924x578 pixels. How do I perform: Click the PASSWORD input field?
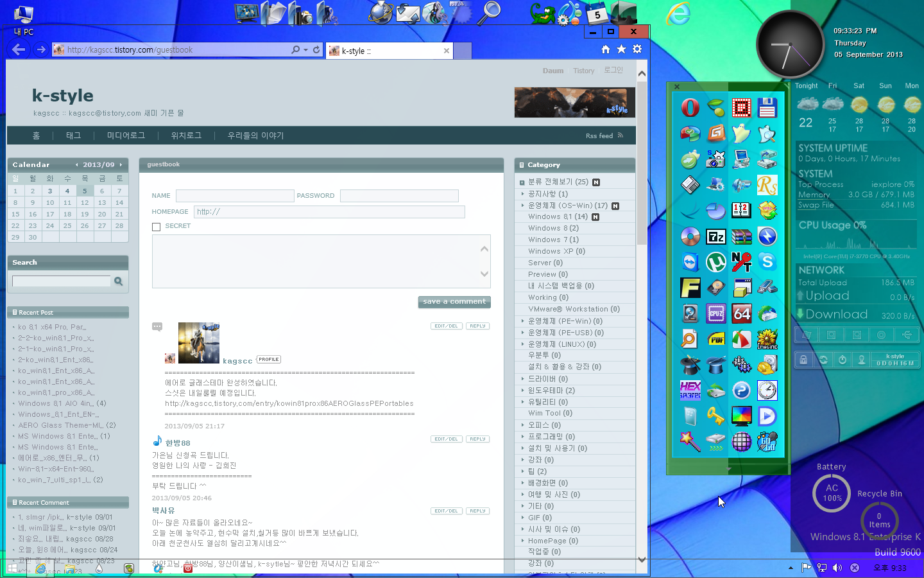(x=399, y=196)
